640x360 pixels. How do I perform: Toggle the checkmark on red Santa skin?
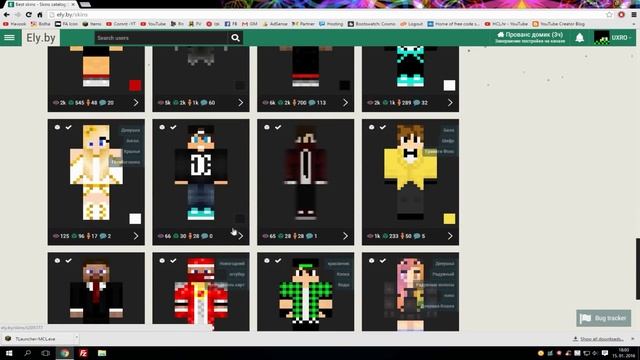coord(173,260)
